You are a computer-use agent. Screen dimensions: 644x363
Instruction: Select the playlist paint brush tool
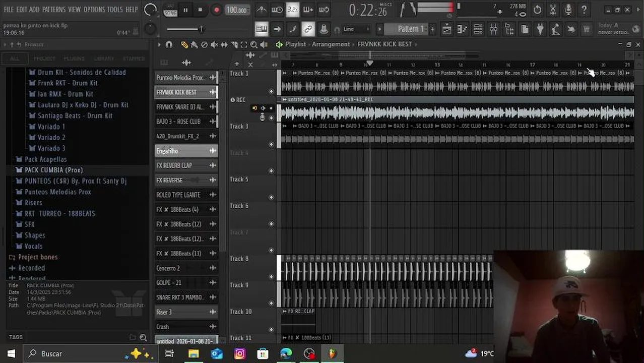(194, 44)
